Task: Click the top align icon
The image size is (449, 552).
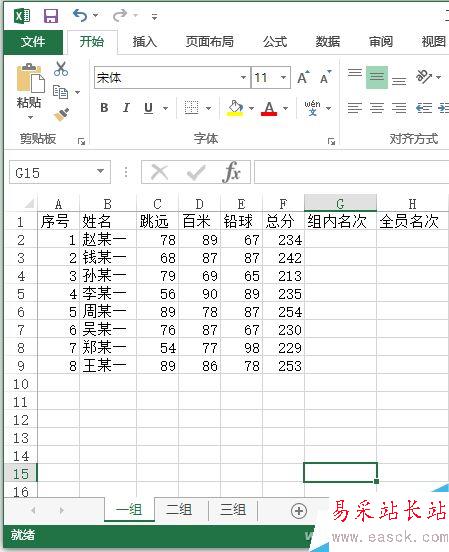Action: (x=355, y=73)
